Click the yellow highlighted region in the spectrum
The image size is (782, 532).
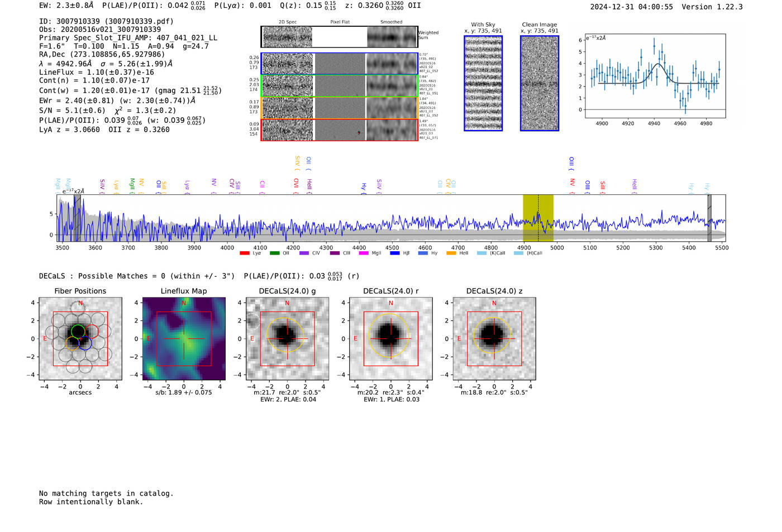(538, 218)
